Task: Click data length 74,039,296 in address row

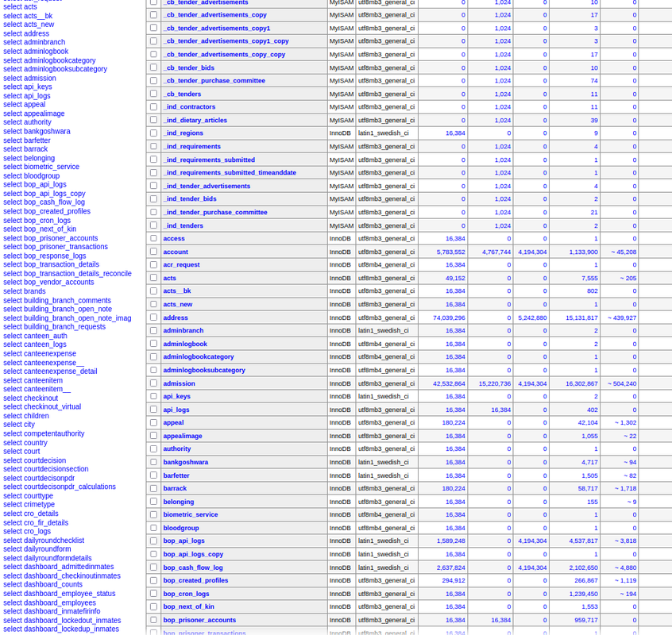Action: [x=449, y=317]
